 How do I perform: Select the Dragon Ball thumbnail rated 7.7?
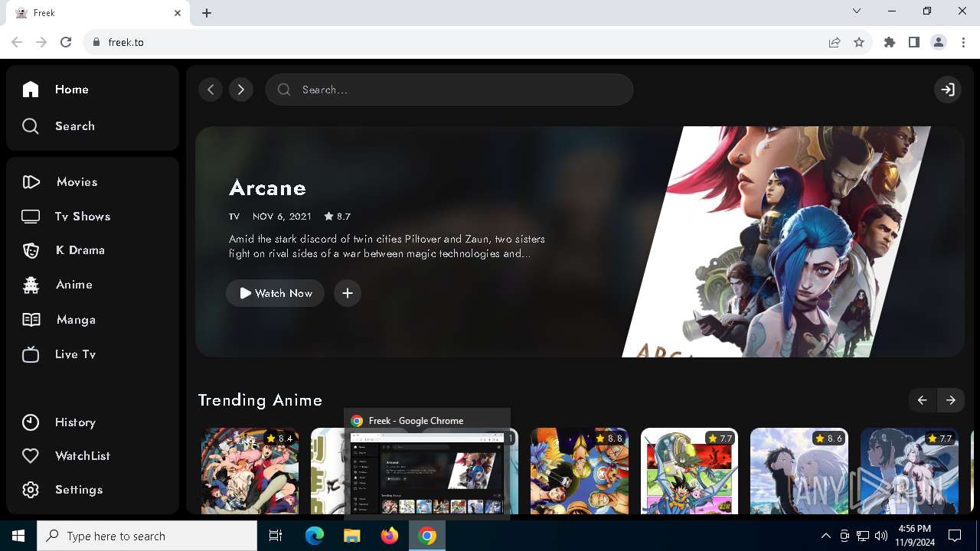tap(689, 471)
